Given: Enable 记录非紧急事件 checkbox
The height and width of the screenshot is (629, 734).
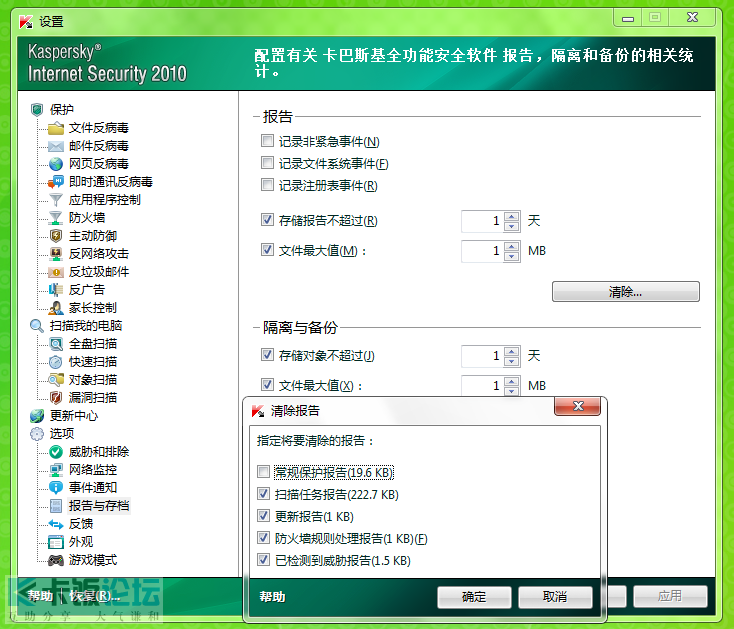Looking at the screenshot, I should coord(267,140).
